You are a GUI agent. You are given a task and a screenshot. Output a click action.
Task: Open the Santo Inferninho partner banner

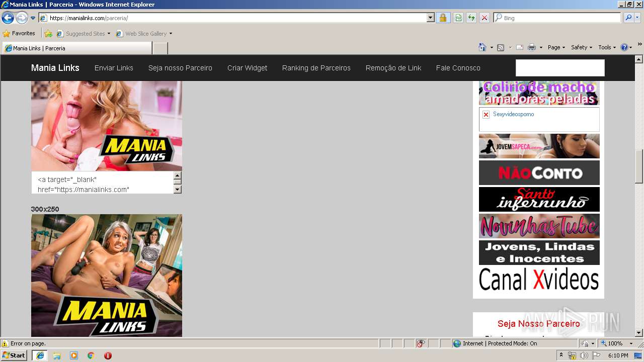(x=539, y=200)
